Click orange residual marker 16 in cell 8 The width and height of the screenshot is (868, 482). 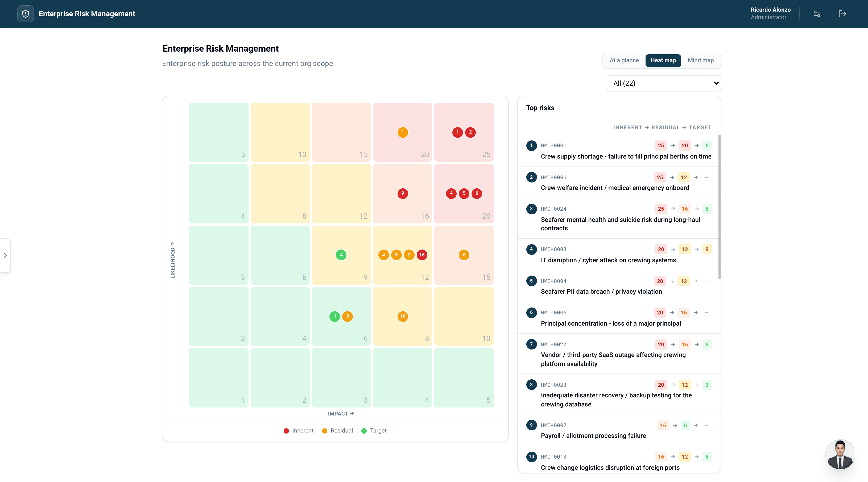pos(403,316)
